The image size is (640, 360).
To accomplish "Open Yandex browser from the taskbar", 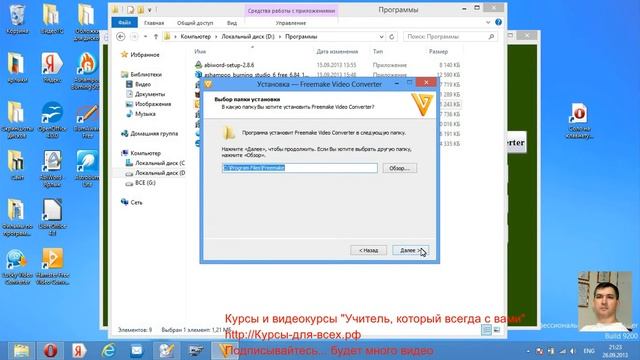I will [x=79, y=351].
